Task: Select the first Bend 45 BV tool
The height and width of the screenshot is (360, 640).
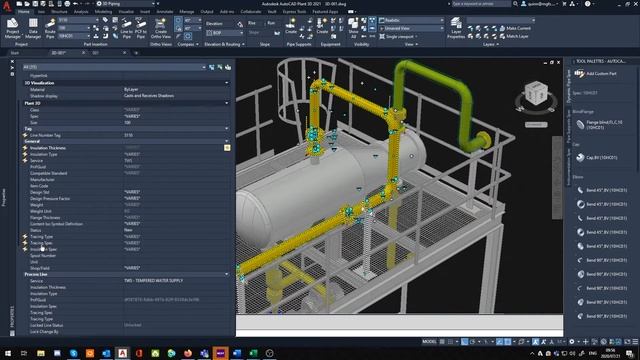Action: [x=601, y=190]
